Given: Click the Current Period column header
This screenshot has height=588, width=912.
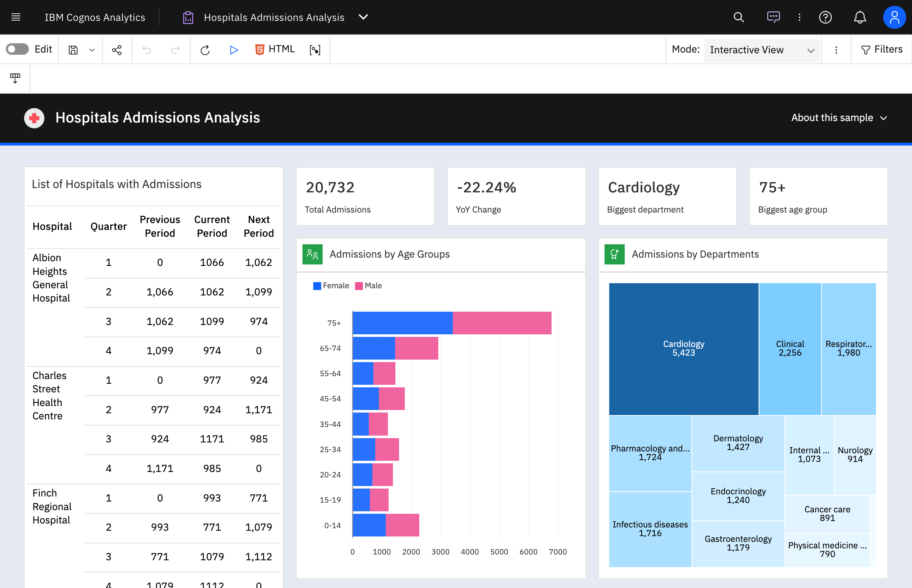Looking at the screenshot, I should tap(212, 227).
